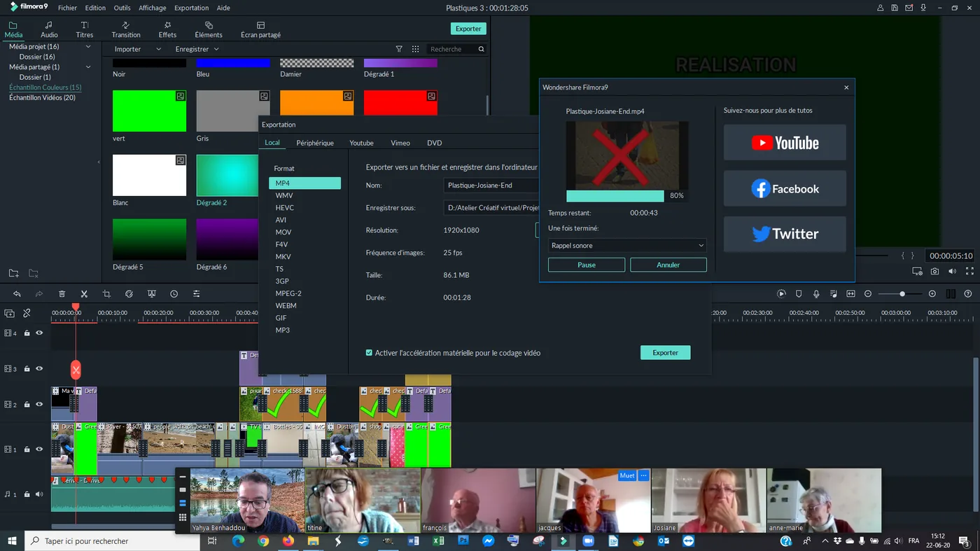Lock video track 2
The width and height of the screenshot is (980, 551).
27,405
